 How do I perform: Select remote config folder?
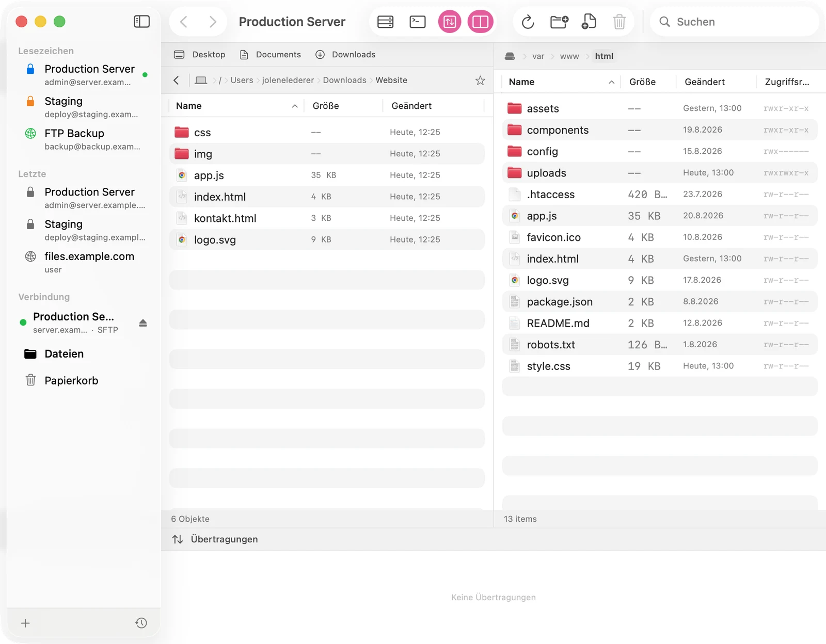click(660, 151)
